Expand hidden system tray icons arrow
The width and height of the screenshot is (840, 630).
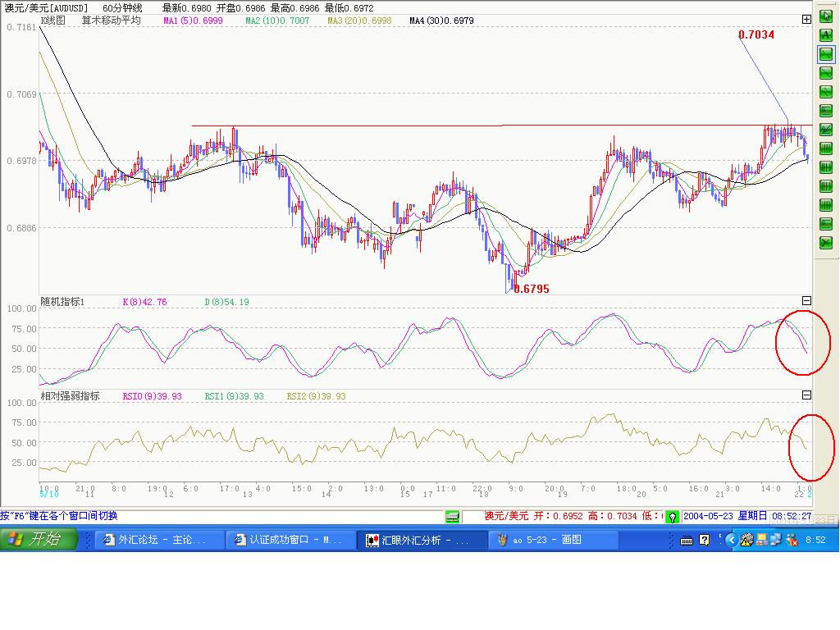point(730,540)
